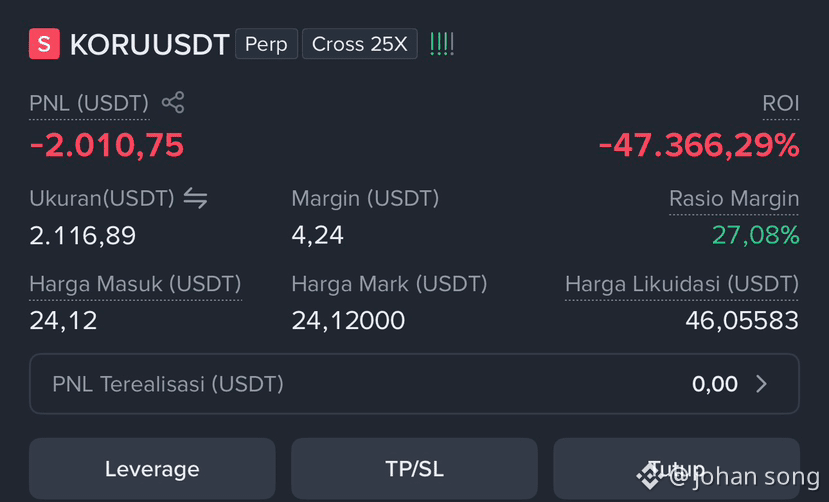Tap the PNL share icon
The width and height of the screenshot is (829, 502).
coord(173,103)
